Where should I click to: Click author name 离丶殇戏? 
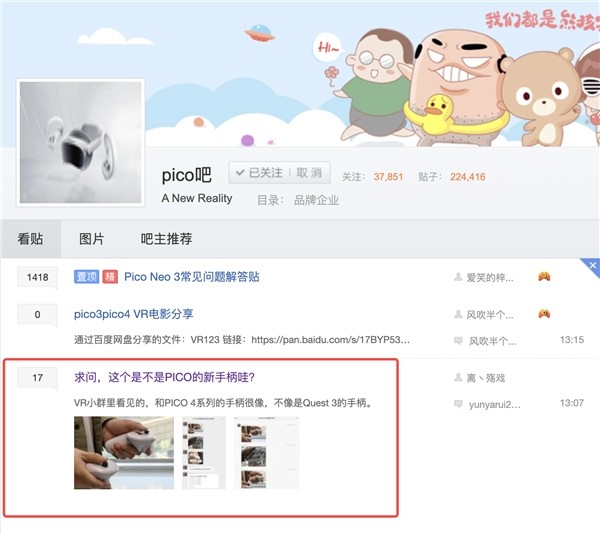tap(486, 378)
